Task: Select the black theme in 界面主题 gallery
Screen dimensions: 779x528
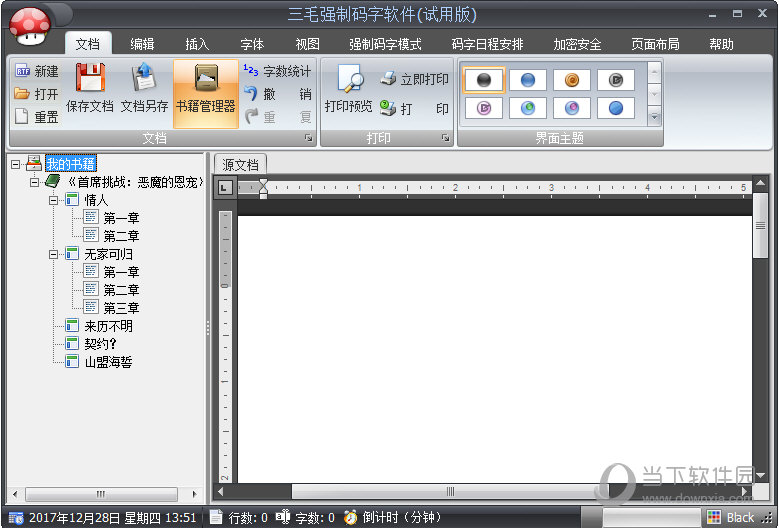Action: [x=484, y=80]
